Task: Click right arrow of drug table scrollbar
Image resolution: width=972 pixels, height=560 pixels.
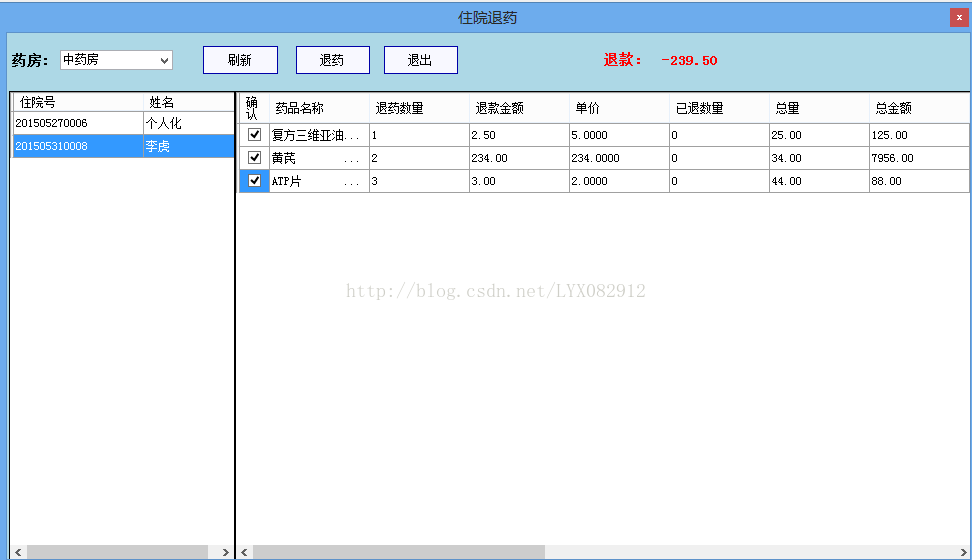Action: pyautogui.click(x=963, y=552)
